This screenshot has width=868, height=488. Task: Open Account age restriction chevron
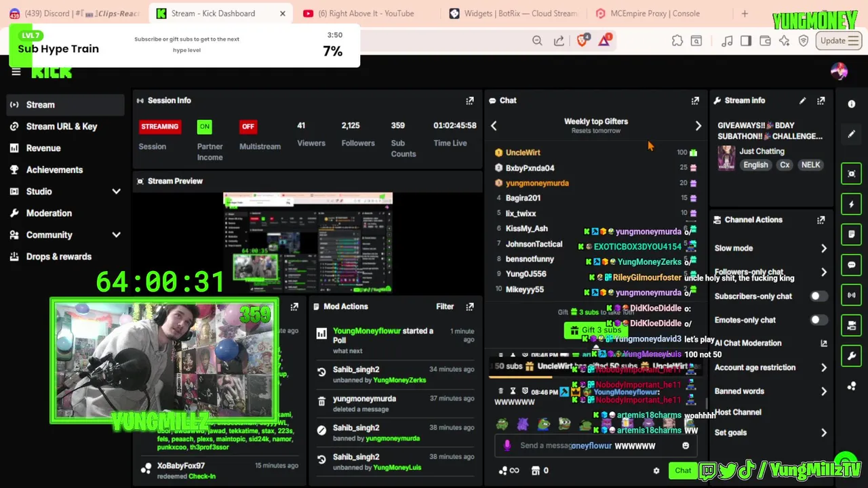click(824, 367)
